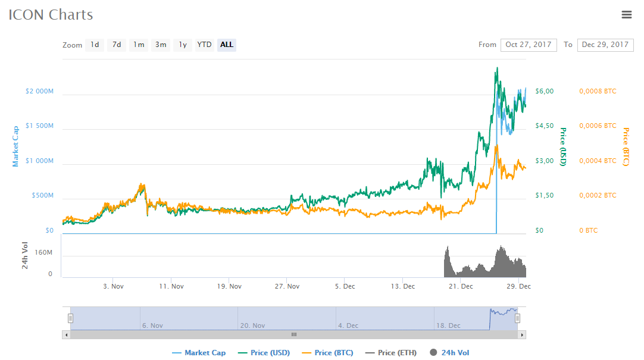Click the 3. Nov date label

point(113,286)
